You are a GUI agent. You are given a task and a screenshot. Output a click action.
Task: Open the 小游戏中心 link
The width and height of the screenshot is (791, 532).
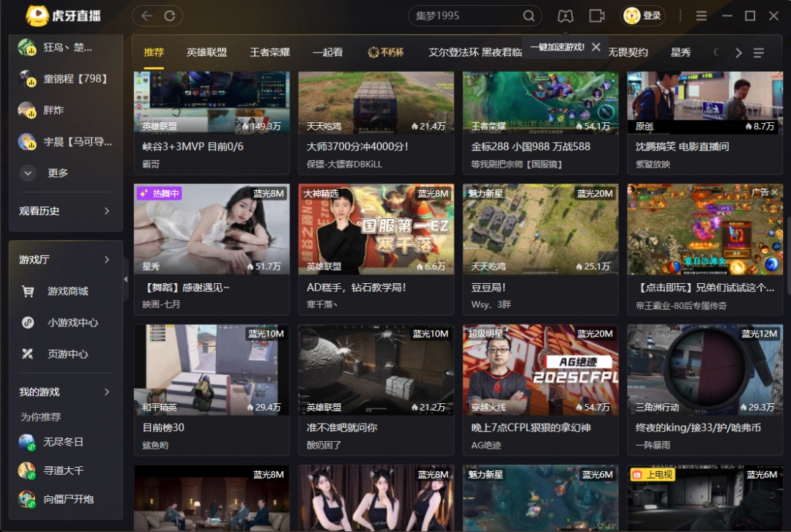(x=73, y=323)
